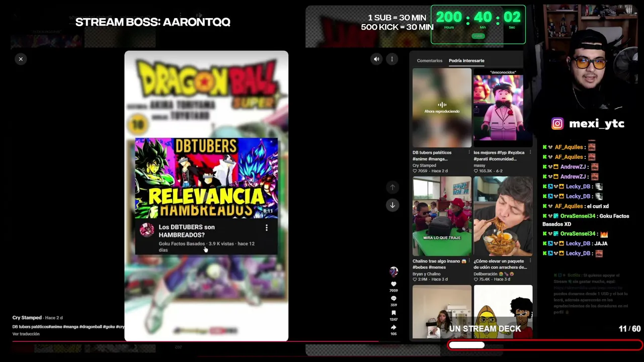Go to the previous video with the up arrow

tap(392, 188)
